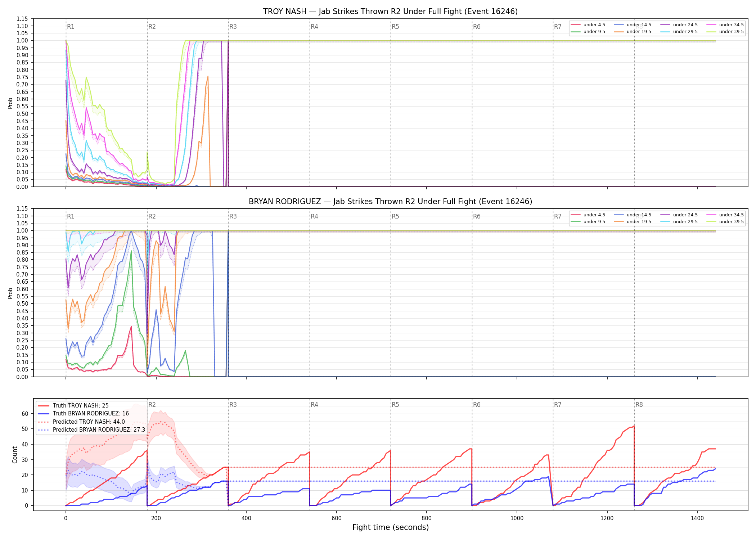Click the TROY NASH Jab Strikes chart title
Viewport: 756px width, 540px height.
click(x=390, y=12)
